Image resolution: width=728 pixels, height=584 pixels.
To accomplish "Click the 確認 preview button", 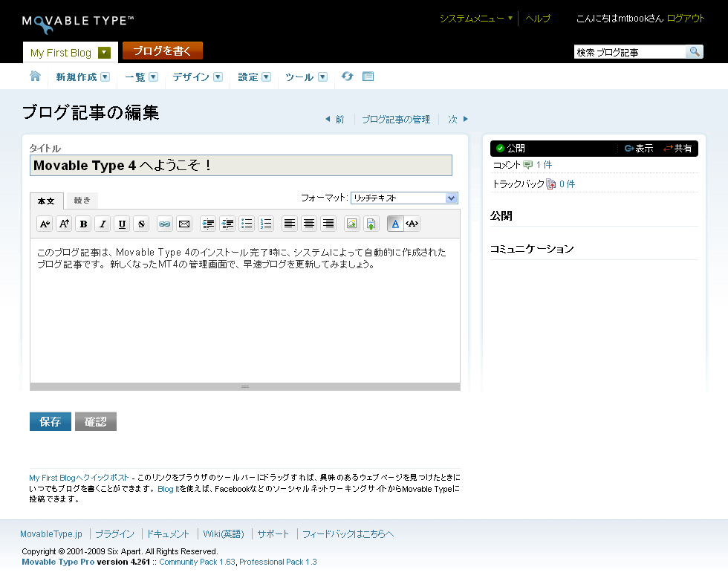I will coord(96,421).
